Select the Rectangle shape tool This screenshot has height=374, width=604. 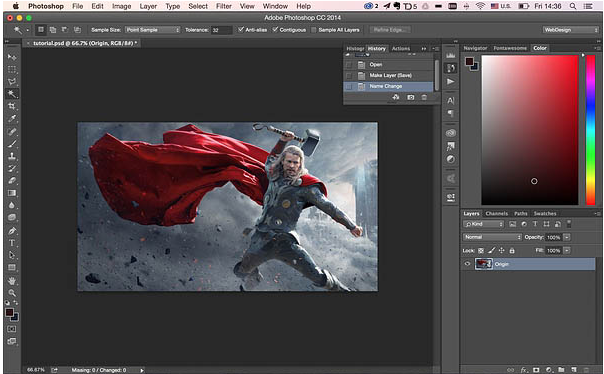tap(12, 268)
